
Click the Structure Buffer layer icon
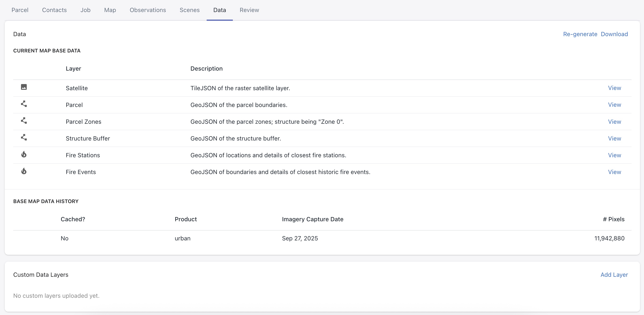point(24,137)
